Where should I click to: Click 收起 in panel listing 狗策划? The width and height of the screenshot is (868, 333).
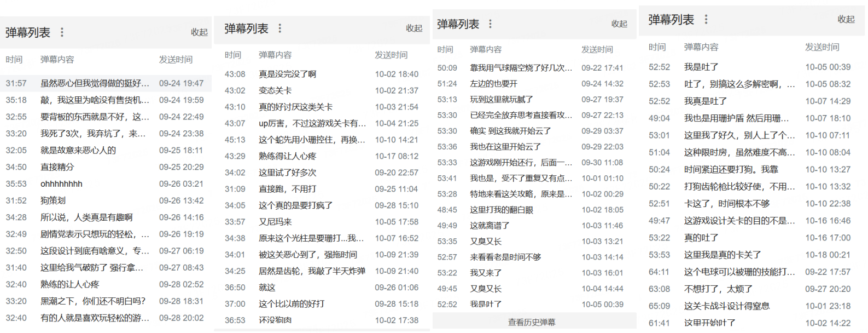tap(199, 32)
